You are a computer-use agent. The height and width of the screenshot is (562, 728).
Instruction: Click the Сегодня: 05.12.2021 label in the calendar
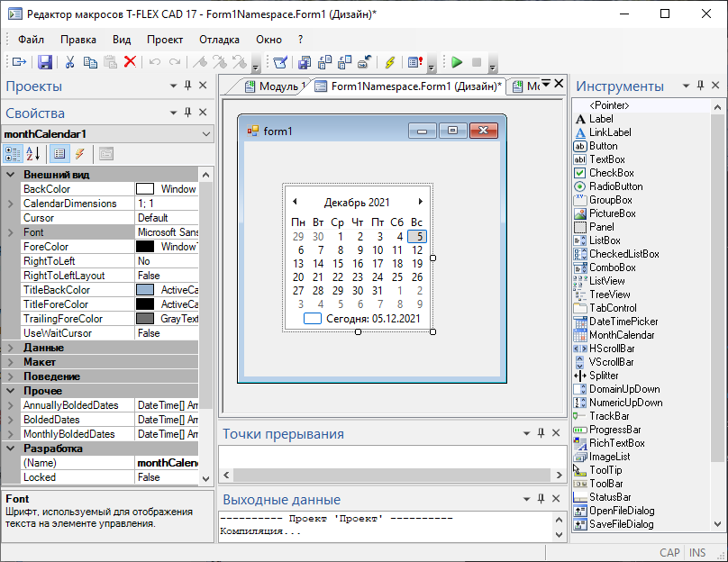coord(373,318)
